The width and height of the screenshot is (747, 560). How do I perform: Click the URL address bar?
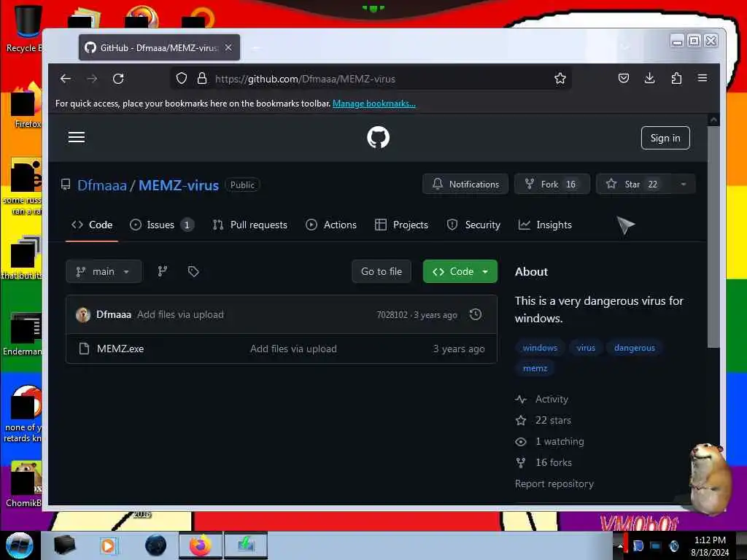point(371,79)
